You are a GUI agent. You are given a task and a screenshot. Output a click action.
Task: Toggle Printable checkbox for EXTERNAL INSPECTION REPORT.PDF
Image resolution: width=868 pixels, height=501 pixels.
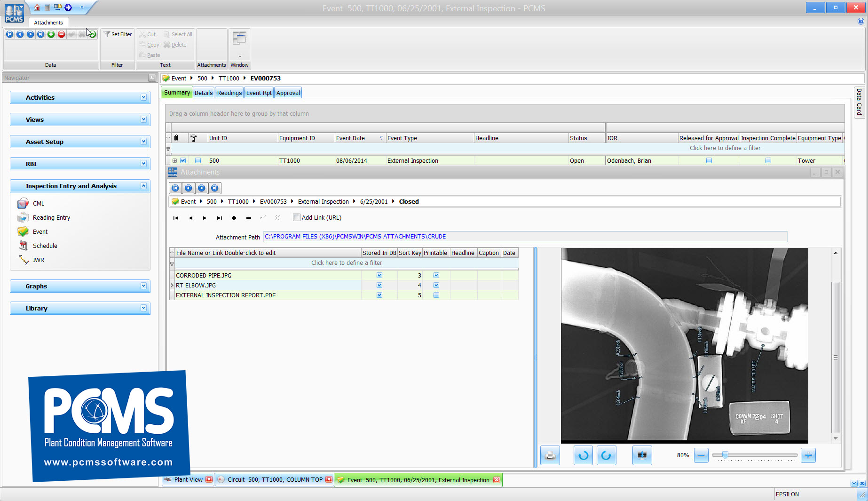[436, 295]
